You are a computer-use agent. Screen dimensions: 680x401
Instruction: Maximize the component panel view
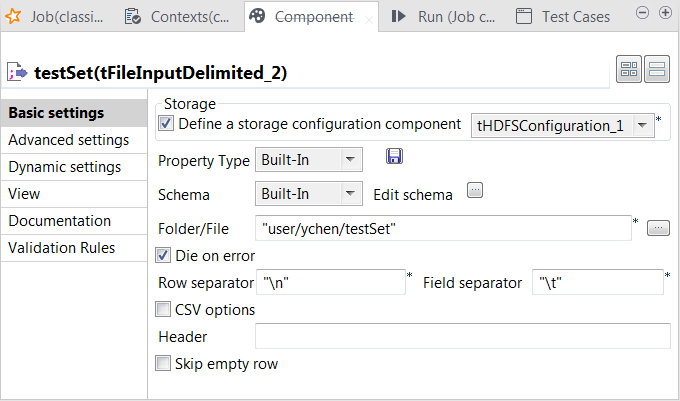tap(664, 12)
